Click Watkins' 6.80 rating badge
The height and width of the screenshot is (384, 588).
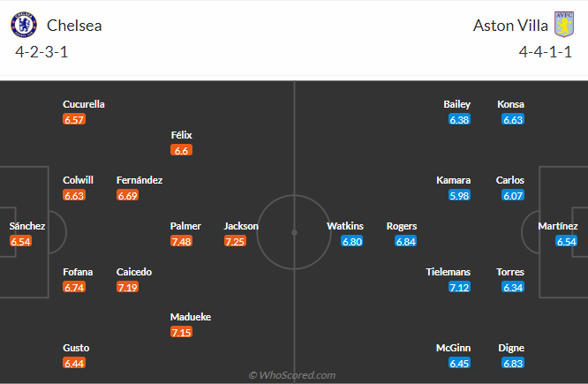(x=351, y=241)
